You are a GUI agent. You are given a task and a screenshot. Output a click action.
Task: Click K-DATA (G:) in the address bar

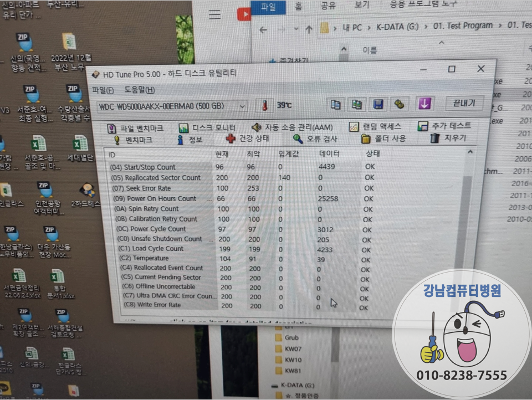[x=397, y=27]
